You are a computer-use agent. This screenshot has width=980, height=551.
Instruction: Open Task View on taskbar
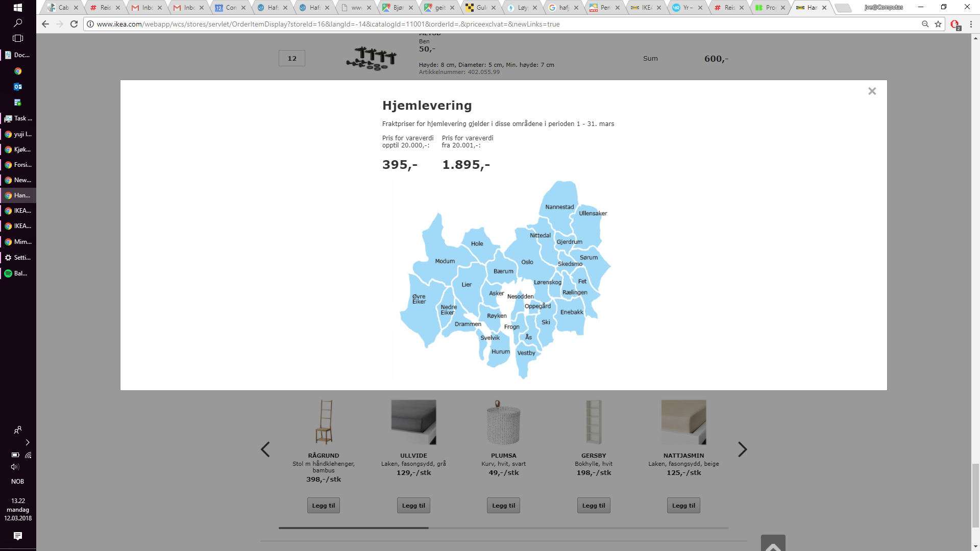(x=18, y=38)
